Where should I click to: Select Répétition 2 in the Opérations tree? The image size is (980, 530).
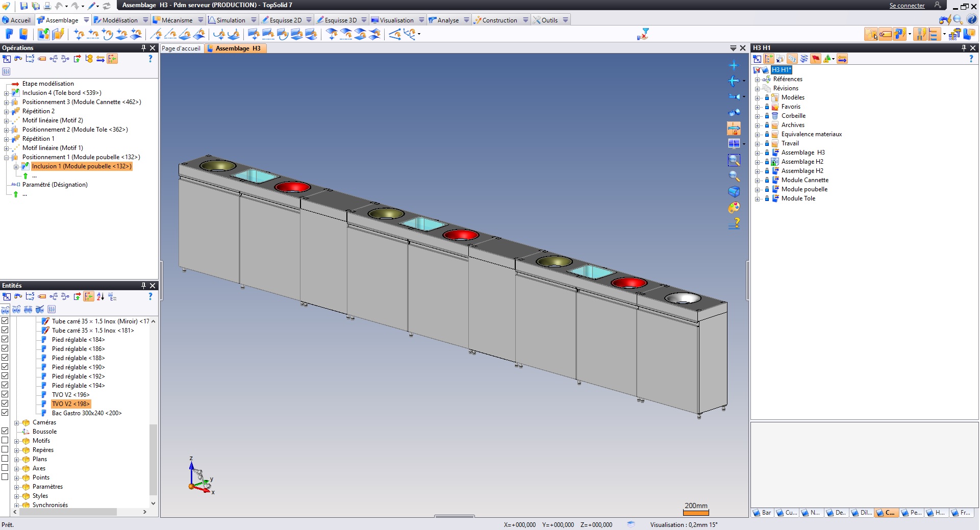pos(38,111)
